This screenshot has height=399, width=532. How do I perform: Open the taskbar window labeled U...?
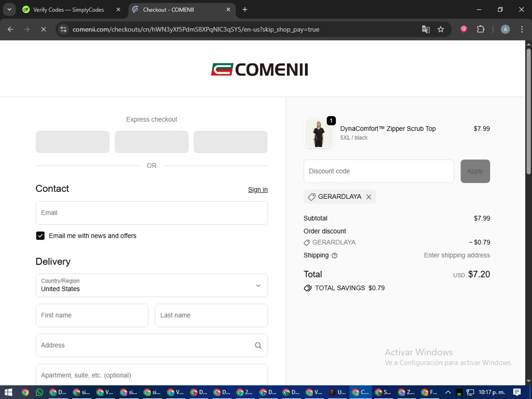[337, 392]
